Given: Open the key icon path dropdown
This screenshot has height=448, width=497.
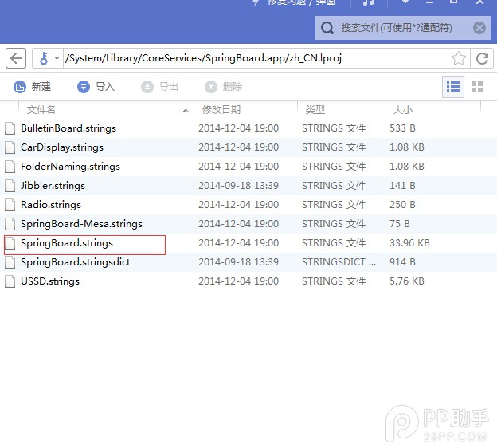Looking at the screenshot, I should pyautogui.click(x=49, y=58).
